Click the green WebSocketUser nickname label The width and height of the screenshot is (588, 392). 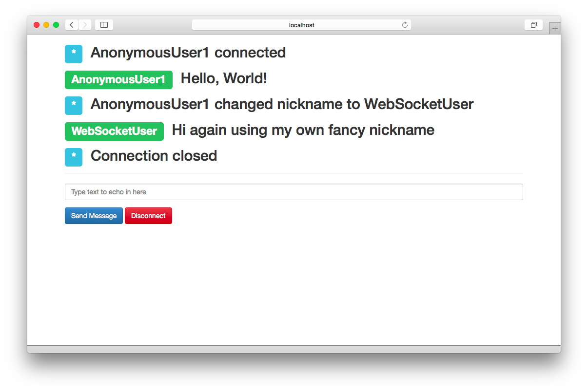[114, 131]
